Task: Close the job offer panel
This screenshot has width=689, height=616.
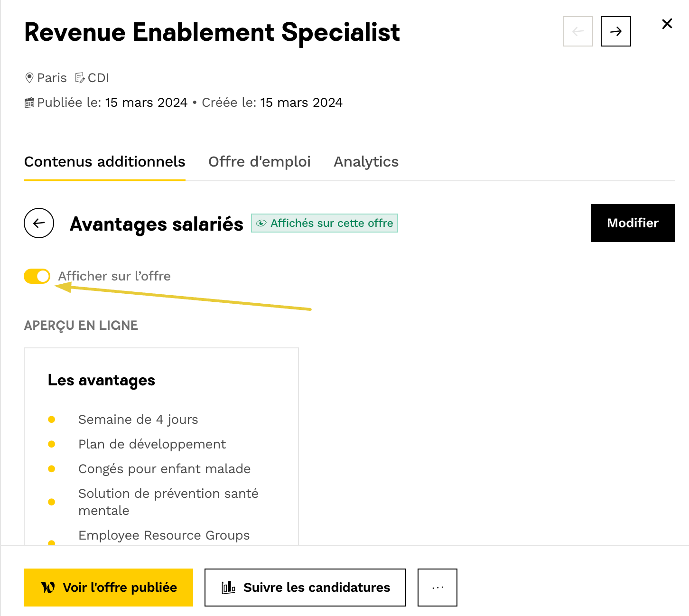Action: click(667, 24)
